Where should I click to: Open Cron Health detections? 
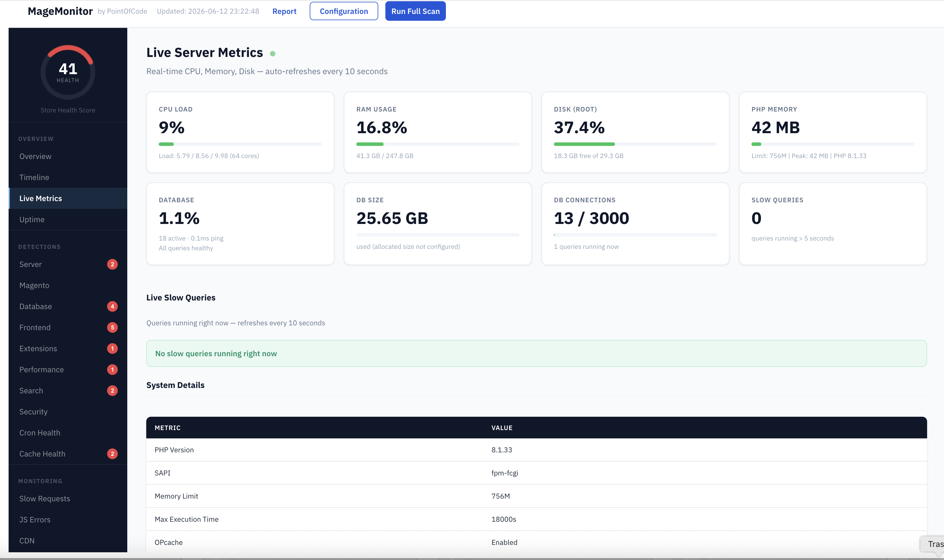(x=68, y=433)
